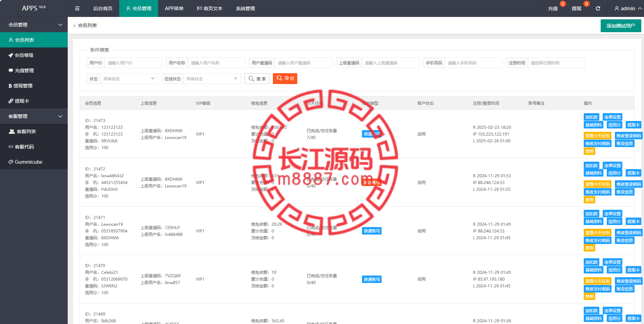Open the 状态 dropdown
Viewport: 644px width, 324px height.
[x=129, y=79]
